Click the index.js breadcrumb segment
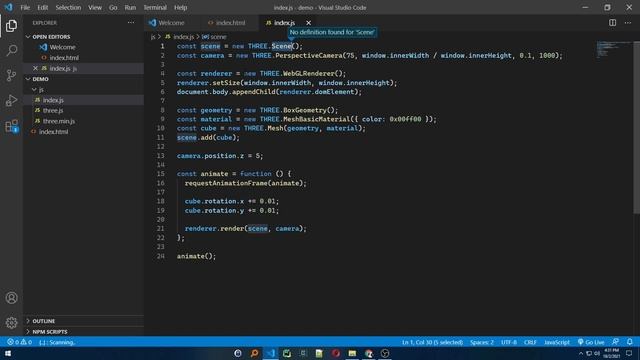640x360 pixels. coord(183,37)
